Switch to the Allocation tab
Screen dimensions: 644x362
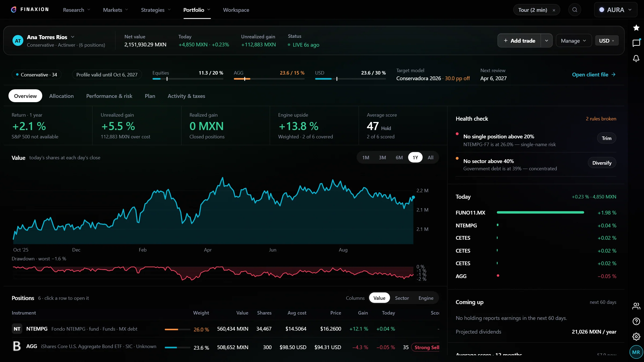pyautogui.click(x=61, y=96)
